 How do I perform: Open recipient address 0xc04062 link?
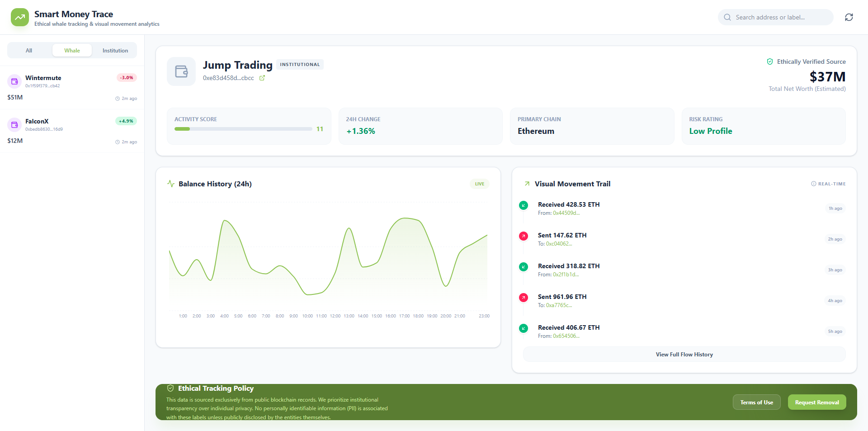click(559, 244)
